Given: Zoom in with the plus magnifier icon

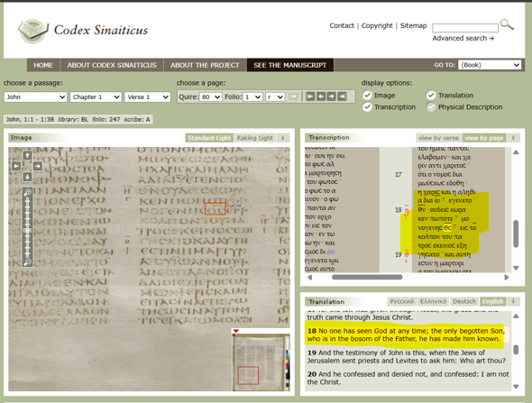Looking at the screenshot, I should pos(27,192).
